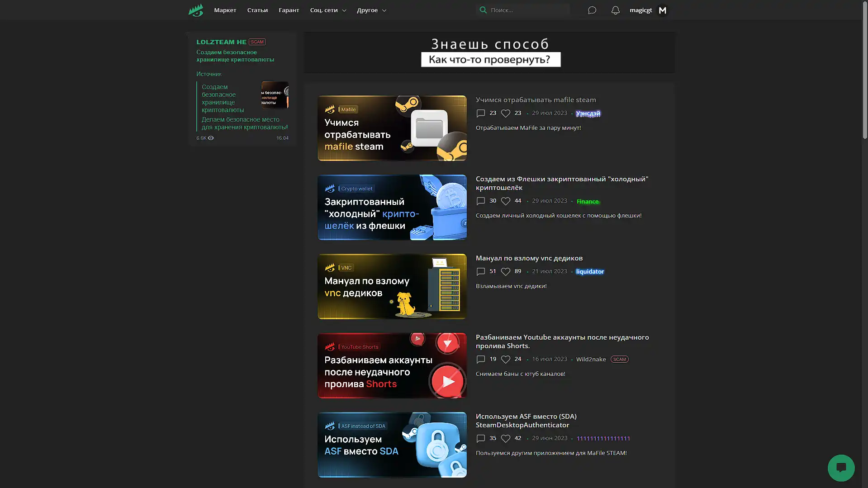Viewport: 868px width, 488px height.
Task: Click the green Lolzteam logo icon
Action: [196, 10]
